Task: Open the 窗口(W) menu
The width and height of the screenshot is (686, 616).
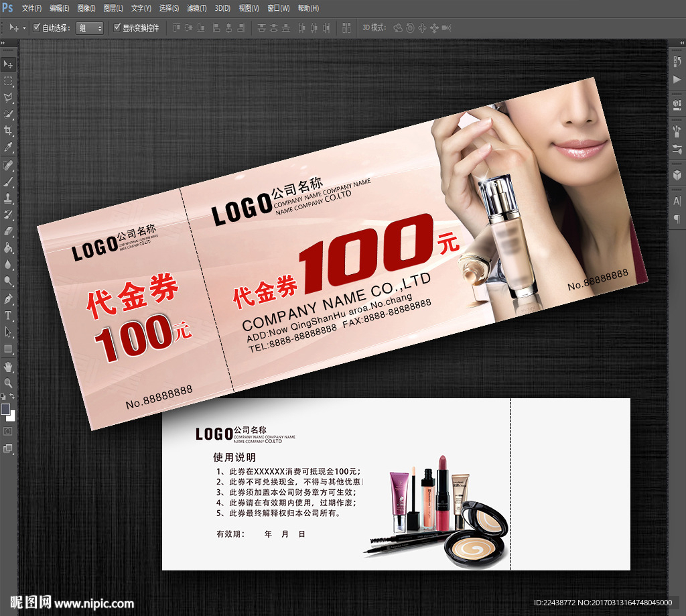Action: 279,8
